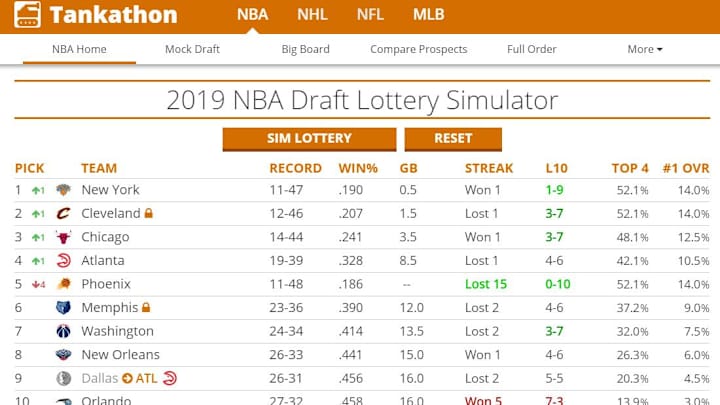The width and height of the screenshot is (720, 405).
Task: Expand the More dropdown menu
Action: click(645, 49)
